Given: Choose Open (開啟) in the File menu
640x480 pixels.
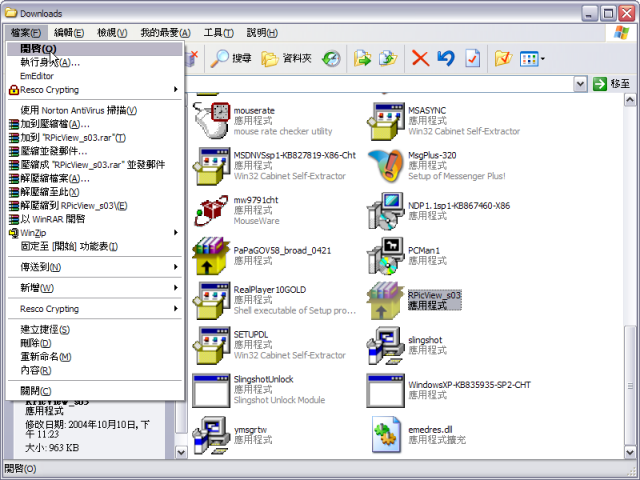Looking at the screenshot, I should pos(95,49).
